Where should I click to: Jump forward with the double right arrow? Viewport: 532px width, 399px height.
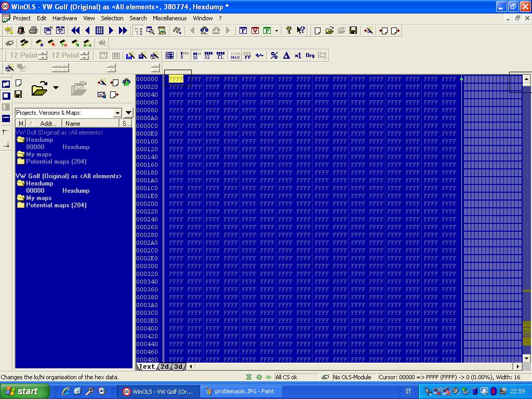click(123, 31)
